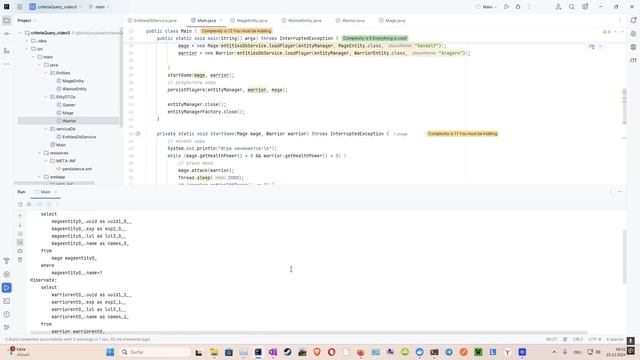
Task: Open the Build tool window hammer icon
Action: point(7,261)
